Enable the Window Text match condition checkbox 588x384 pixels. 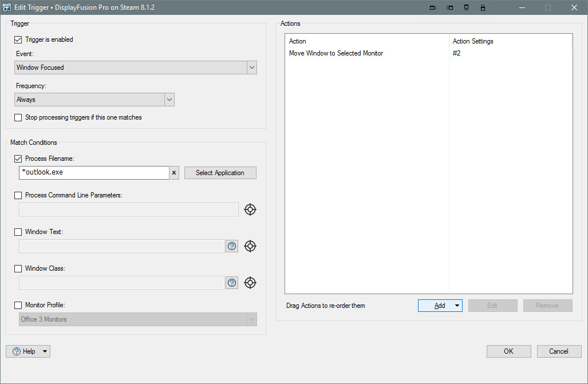(18, 232)
